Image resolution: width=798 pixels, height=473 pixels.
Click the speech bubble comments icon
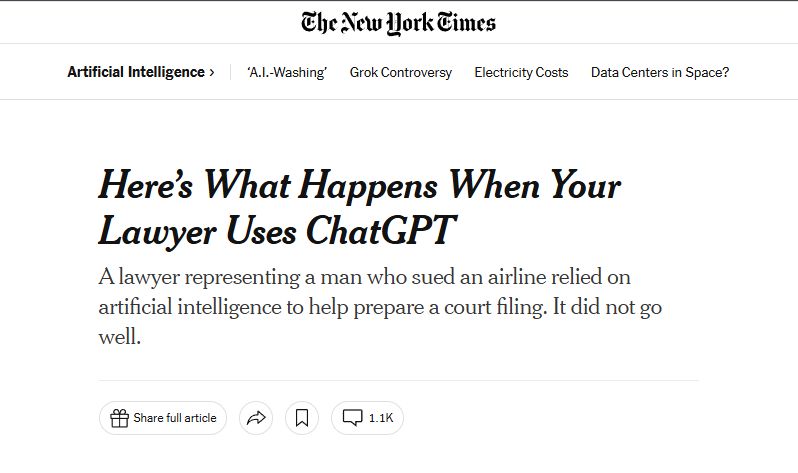(352, 418)
